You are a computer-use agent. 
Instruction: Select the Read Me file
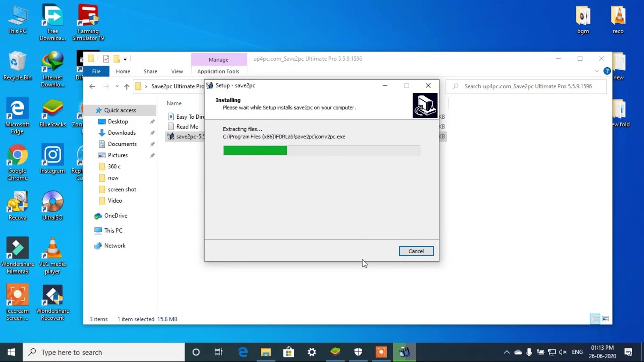click(187, 127)
